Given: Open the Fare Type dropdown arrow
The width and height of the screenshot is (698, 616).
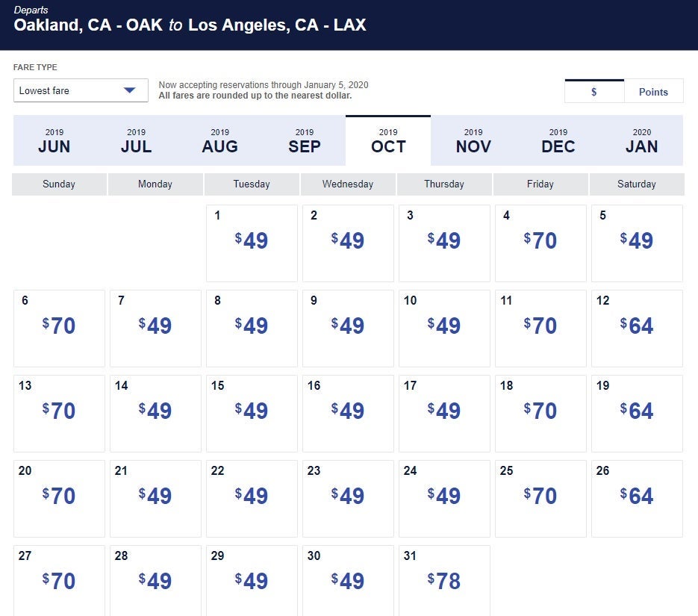Looking at the screenshot, I should (130, 90).
